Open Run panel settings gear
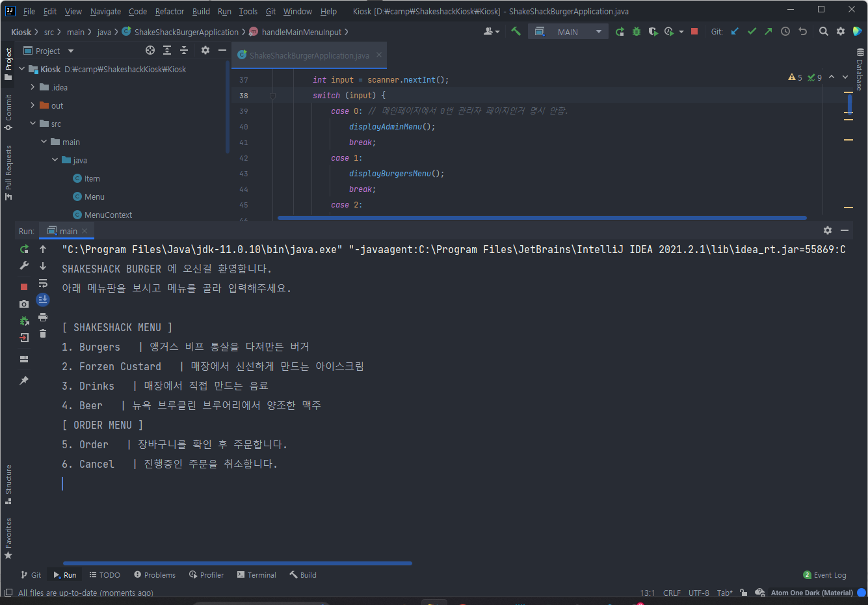Viewport: 868px width, 605px height. 828,230
